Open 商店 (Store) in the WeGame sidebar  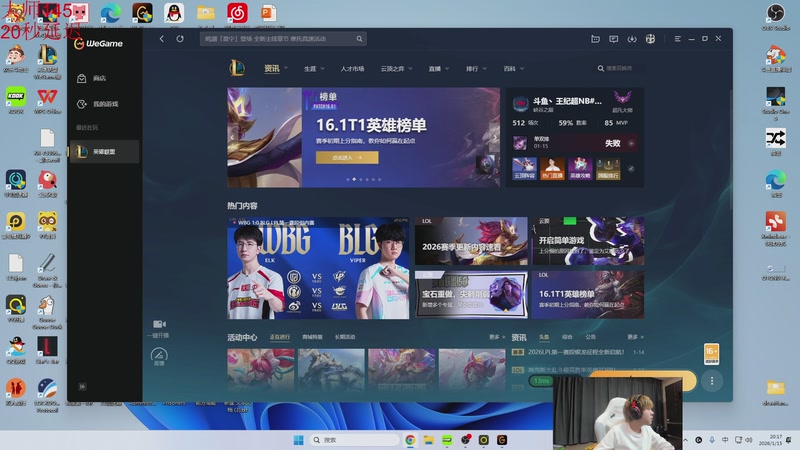click(103, 78)
